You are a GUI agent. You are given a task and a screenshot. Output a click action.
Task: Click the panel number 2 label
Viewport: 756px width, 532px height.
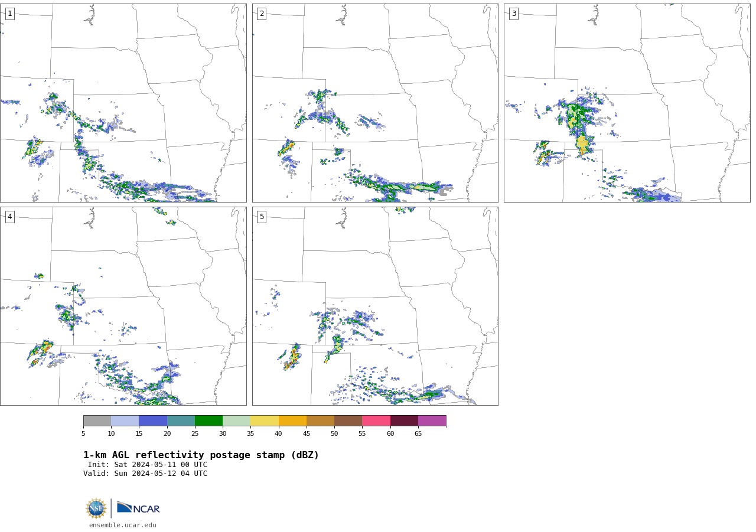pyautogui.click(x=262, y=14)
